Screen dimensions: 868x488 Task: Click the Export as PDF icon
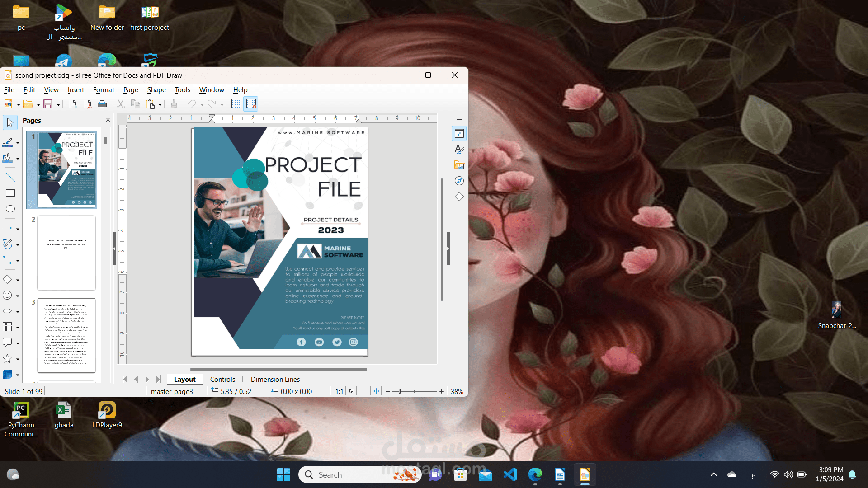[87, 104]
